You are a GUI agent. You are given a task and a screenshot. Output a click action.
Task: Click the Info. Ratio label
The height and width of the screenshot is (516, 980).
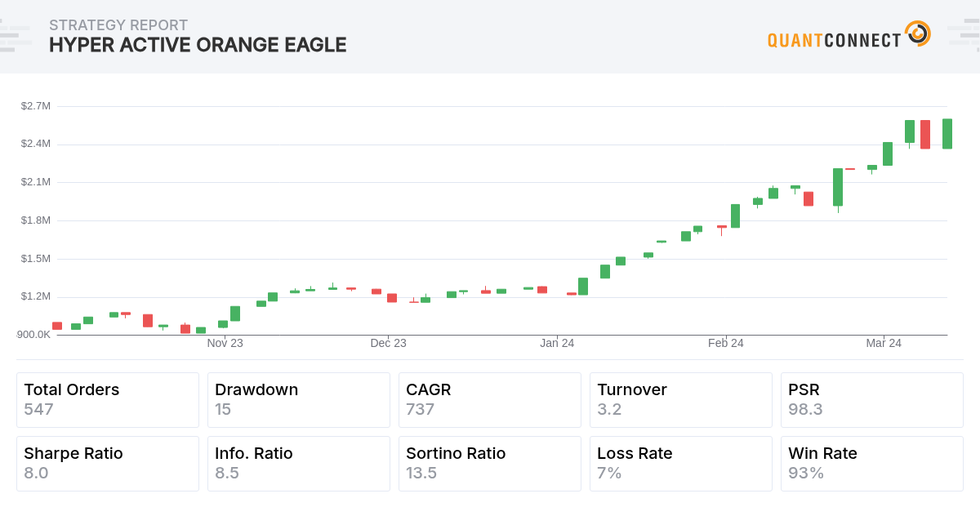pos(254,453)
